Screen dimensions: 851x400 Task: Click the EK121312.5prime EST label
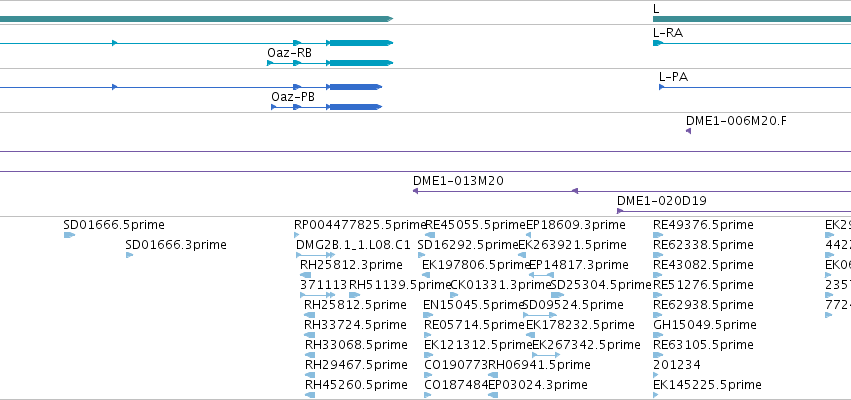click(478, 345)
